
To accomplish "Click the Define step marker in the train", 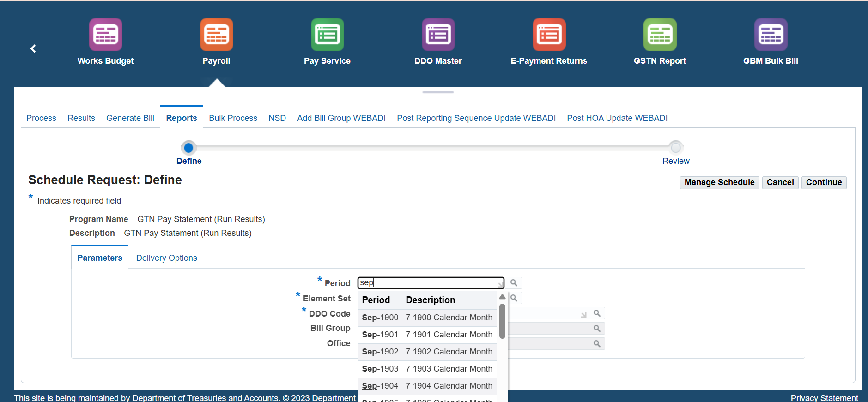I will pyautogui.click(x=188, y=148).
